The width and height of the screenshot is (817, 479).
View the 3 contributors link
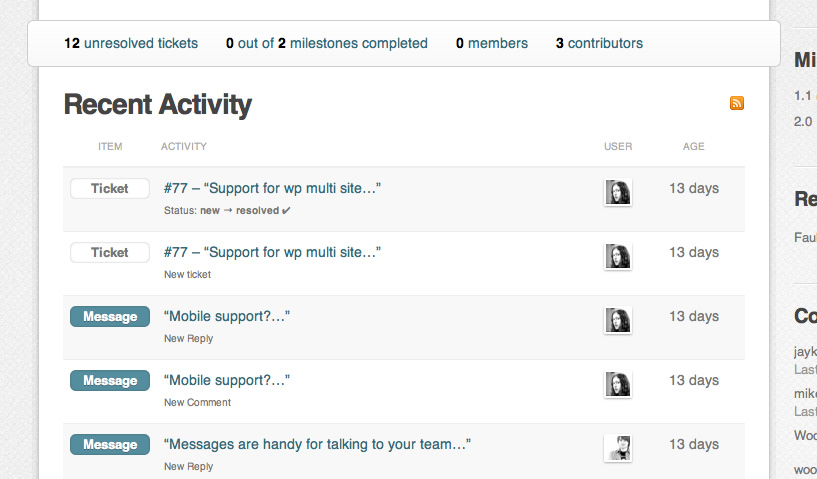606,44
